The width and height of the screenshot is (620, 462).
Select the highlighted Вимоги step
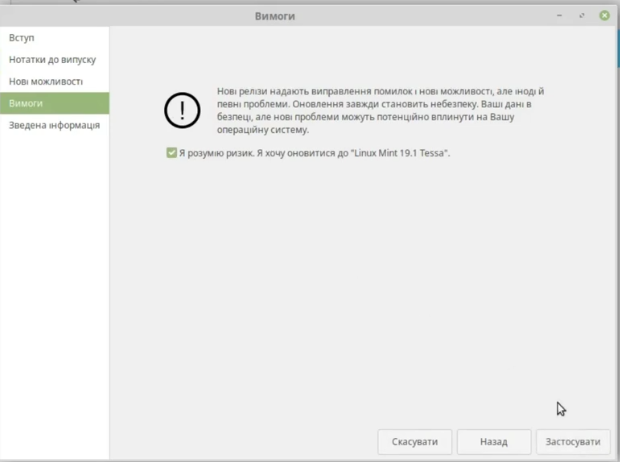(x=54, y=103)
